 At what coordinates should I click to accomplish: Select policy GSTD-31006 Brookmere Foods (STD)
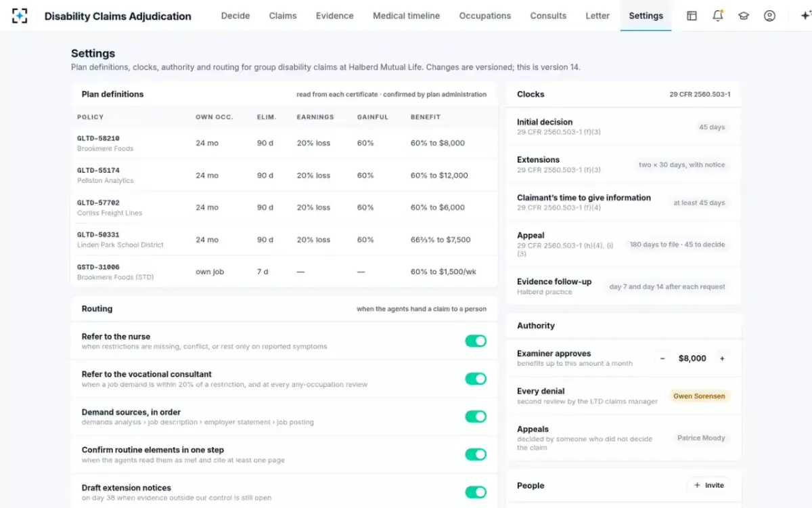tap(284, 272)
